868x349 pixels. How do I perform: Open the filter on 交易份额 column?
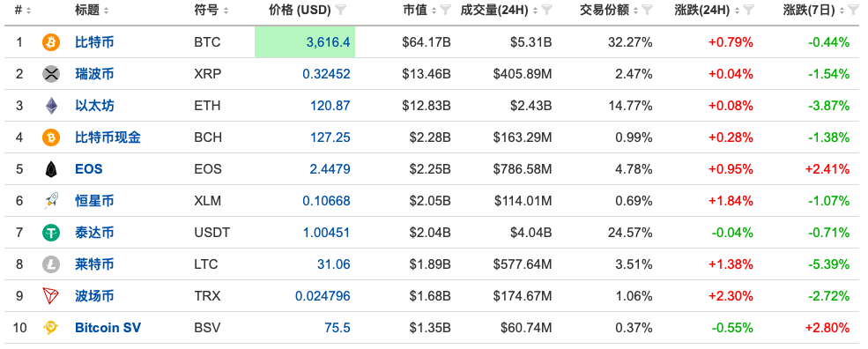(647, 10)
